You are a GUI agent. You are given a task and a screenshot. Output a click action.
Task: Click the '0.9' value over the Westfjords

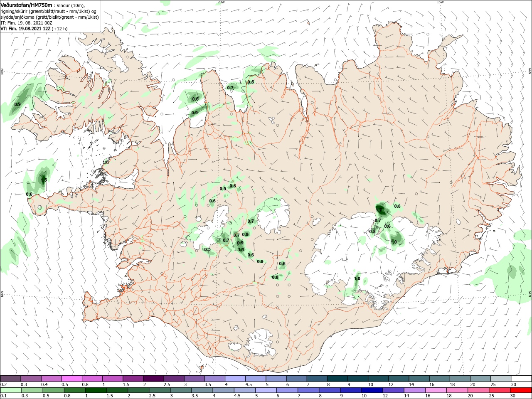17,104
